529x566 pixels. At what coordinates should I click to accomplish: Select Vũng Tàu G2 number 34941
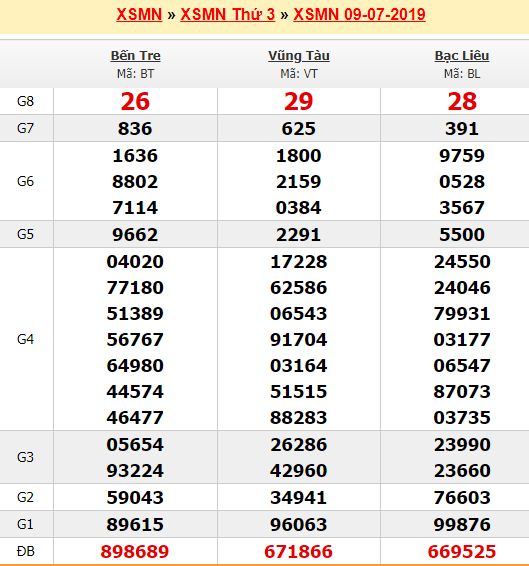click(298, 497)
